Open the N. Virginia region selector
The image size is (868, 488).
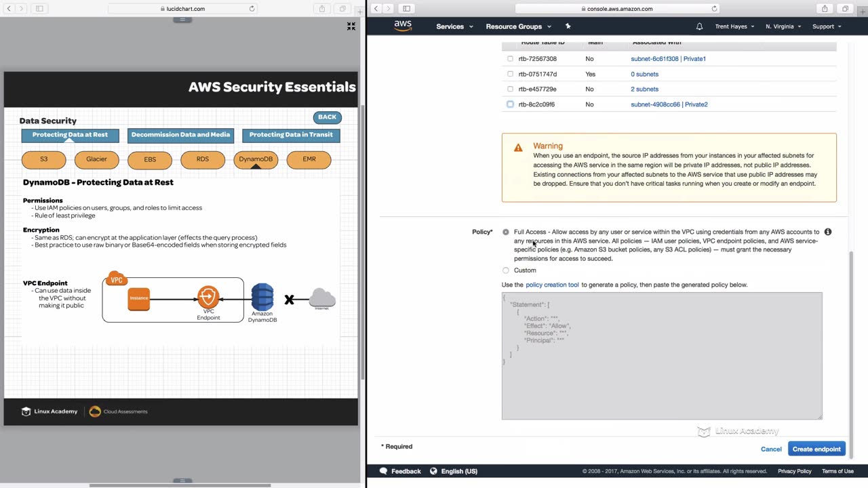[783, 26]
